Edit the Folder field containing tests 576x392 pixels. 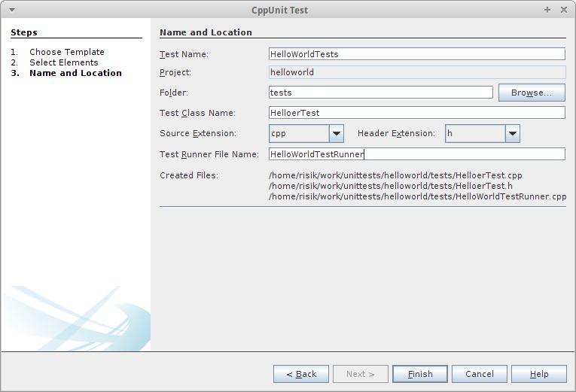click(380, 93)
